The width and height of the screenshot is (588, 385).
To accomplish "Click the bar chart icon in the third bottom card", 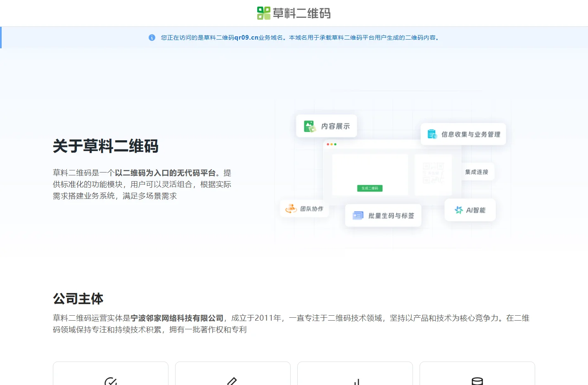I will [357, 382].
